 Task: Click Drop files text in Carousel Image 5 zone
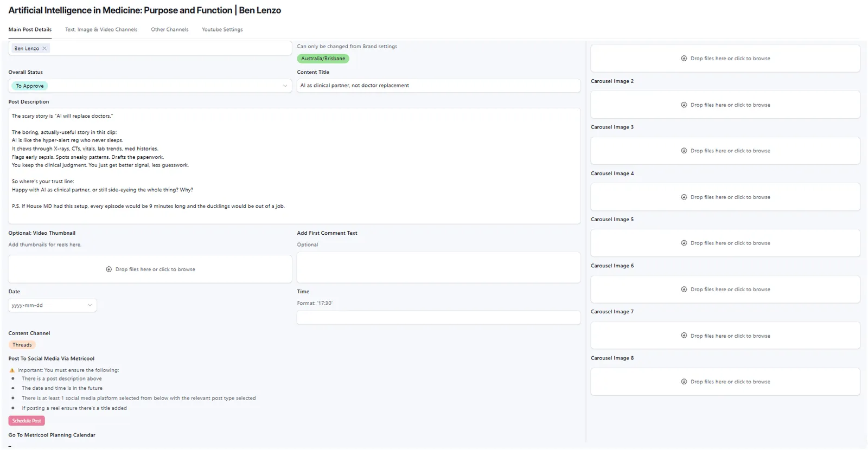click(730, 243)
